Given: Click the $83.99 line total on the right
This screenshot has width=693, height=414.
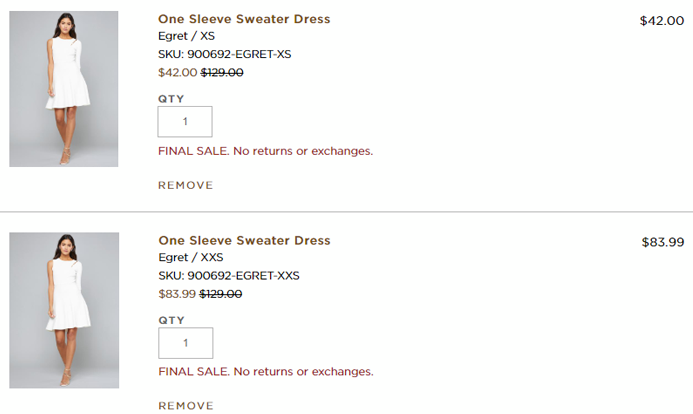Looking at the screenshot, I should click(662, 241).
